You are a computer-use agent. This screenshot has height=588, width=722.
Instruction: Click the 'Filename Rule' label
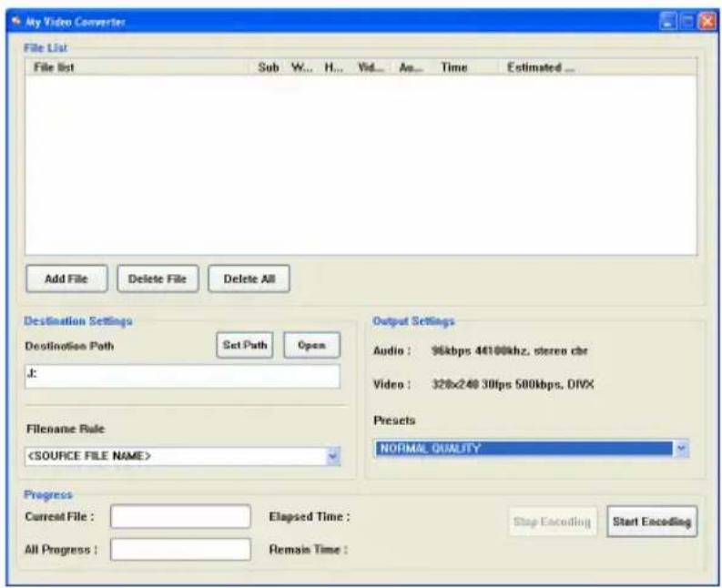pyautogui.click(x=66, y=429)
